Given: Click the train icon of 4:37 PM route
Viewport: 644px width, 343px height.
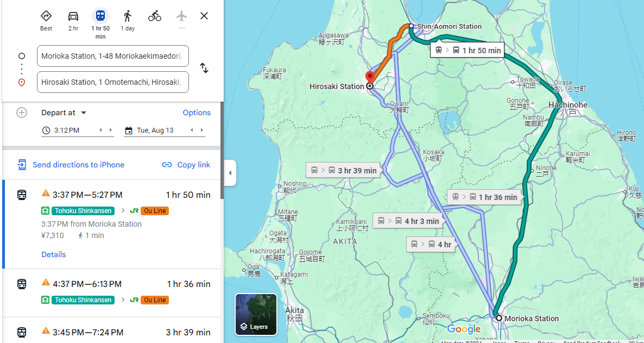Looking at the screenshot, I should 22,284.
